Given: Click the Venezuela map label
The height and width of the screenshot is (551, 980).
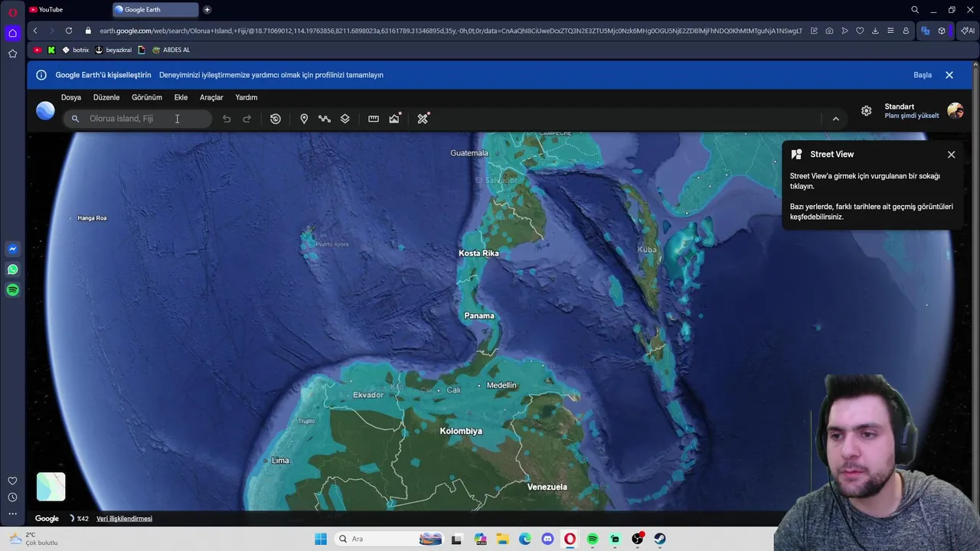Looking at the screenshot, I should [547, 487].
